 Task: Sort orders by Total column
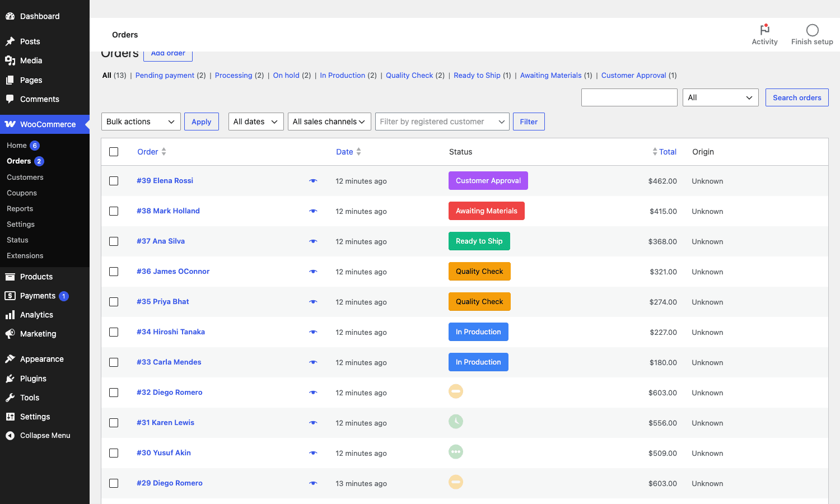pyautogui.click(x=664, y=152)
